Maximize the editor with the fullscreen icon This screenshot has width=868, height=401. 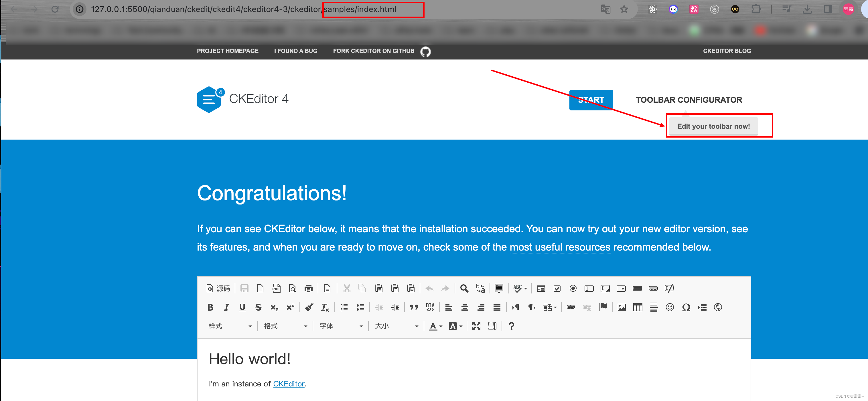[476, 326]
